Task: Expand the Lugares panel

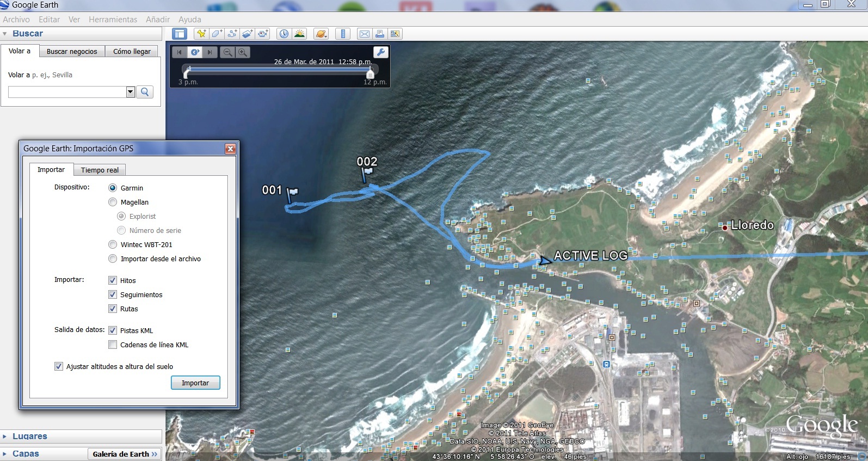Action: click(5, 437)
